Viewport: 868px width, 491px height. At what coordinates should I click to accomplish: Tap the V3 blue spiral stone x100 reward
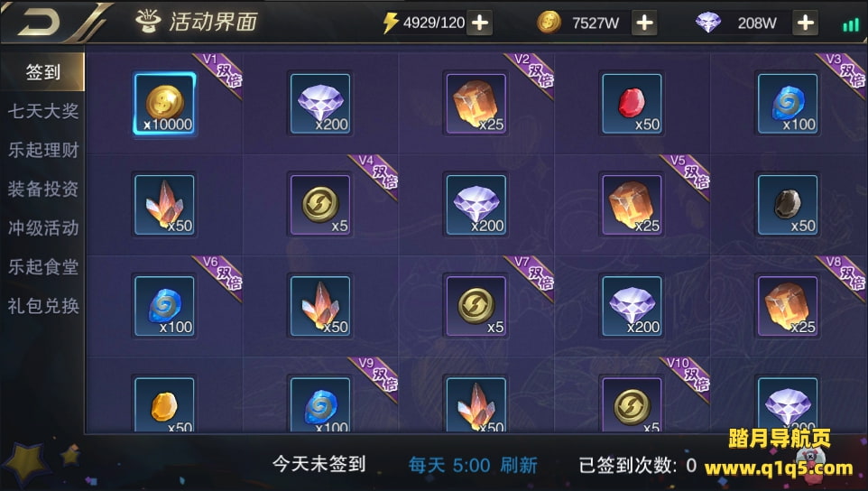[787, 104]
